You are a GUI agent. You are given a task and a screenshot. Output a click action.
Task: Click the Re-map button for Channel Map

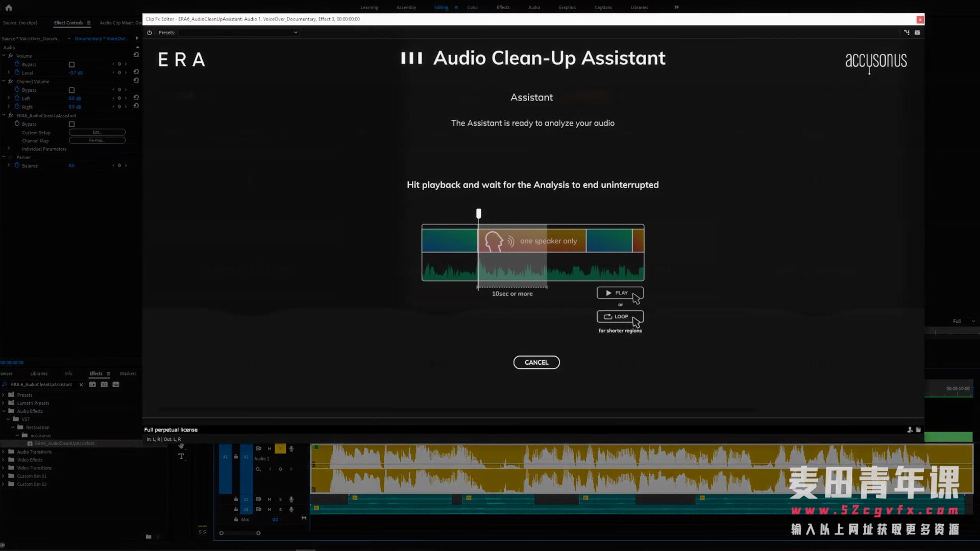pyautogui.click(x=97, y=141)
